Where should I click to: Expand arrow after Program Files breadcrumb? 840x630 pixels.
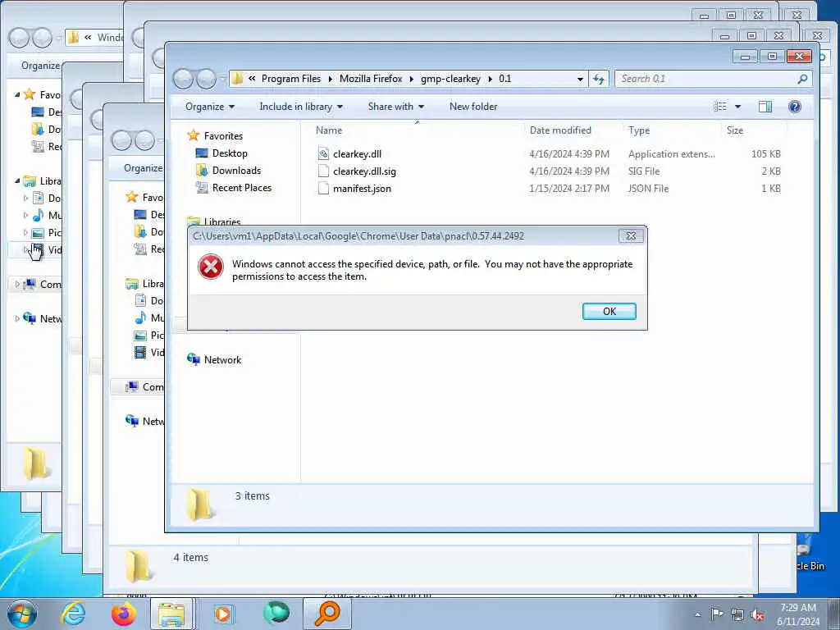(330, 80)
